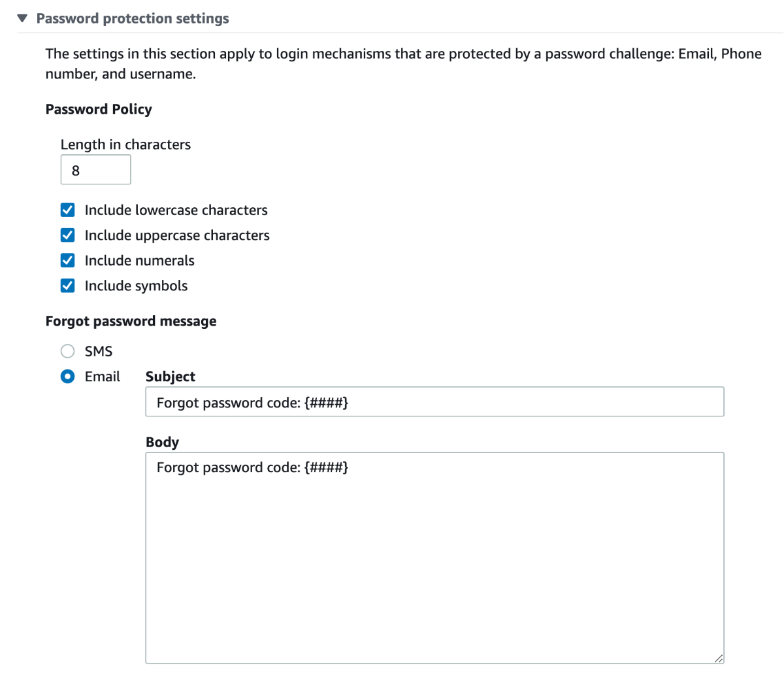Click the Email option label text
The height and width of the screenshot is (678, 784).
pyautogui.click(x=103, y=377)
